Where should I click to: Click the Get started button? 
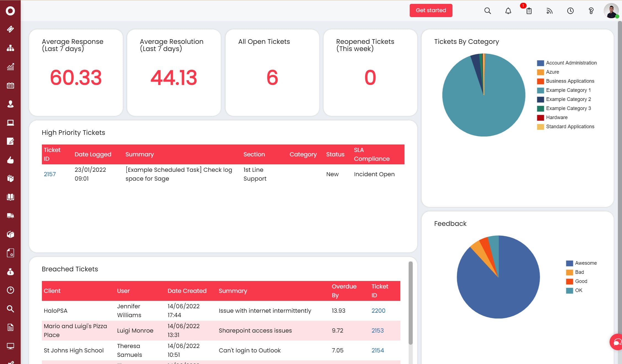tap(431, 10)
